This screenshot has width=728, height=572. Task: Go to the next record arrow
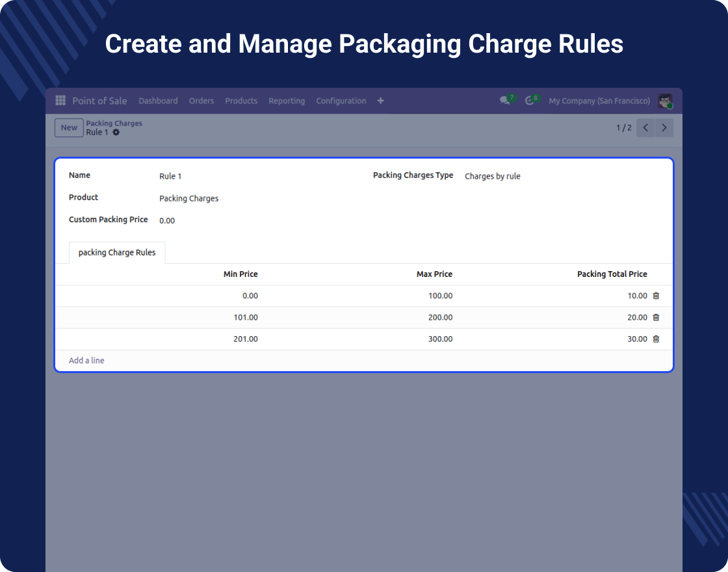[x=664, y=128]
